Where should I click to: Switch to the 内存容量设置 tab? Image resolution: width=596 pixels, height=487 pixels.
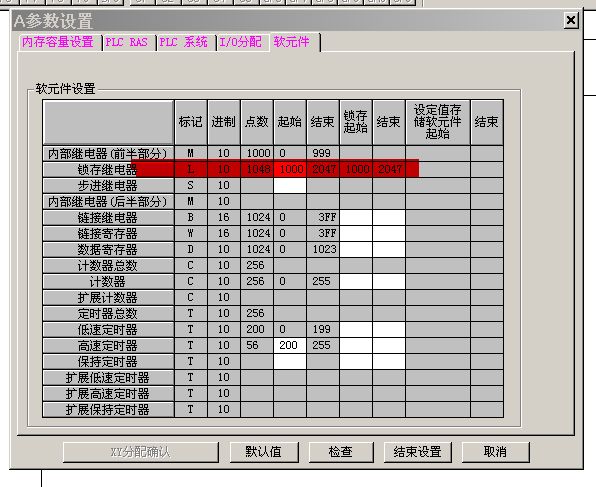click(x=58, y=42)
